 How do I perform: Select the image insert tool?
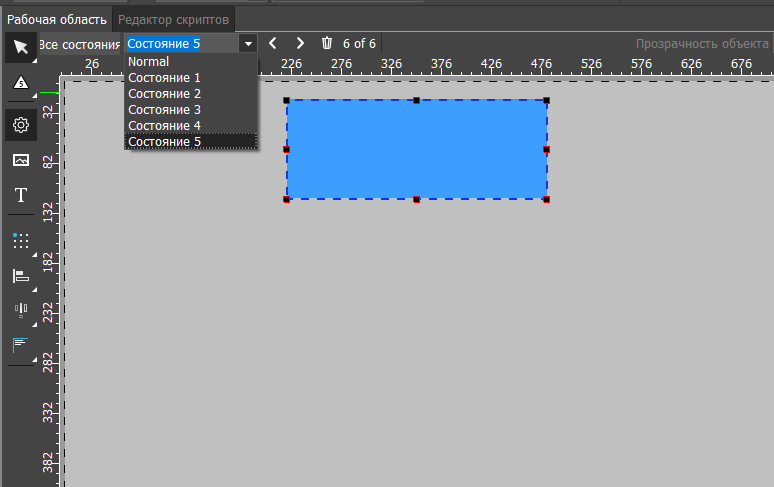(20, 160)
